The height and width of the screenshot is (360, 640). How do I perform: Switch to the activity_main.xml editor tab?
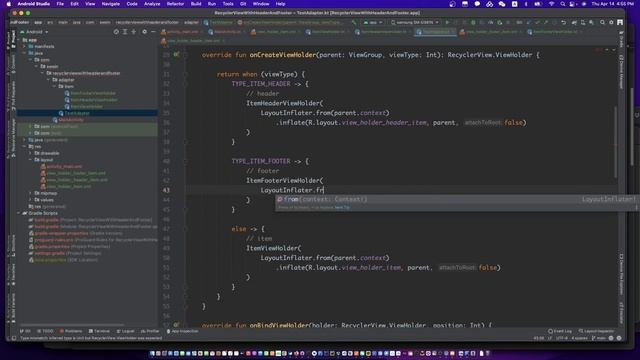coord(182,32)
